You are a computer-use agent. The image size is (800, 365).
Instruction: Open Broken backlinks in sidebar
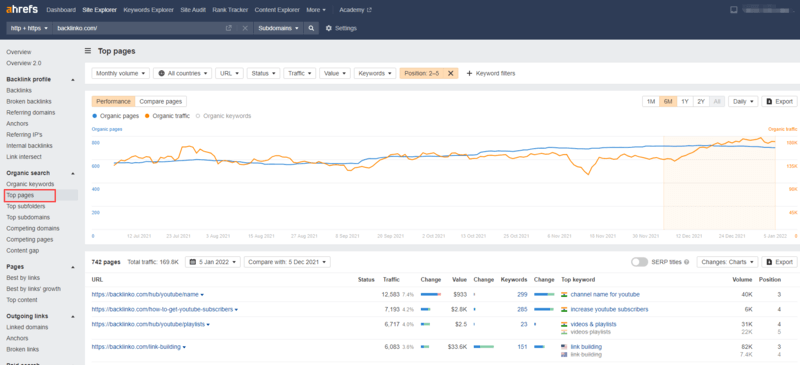[x=29, y=102]
